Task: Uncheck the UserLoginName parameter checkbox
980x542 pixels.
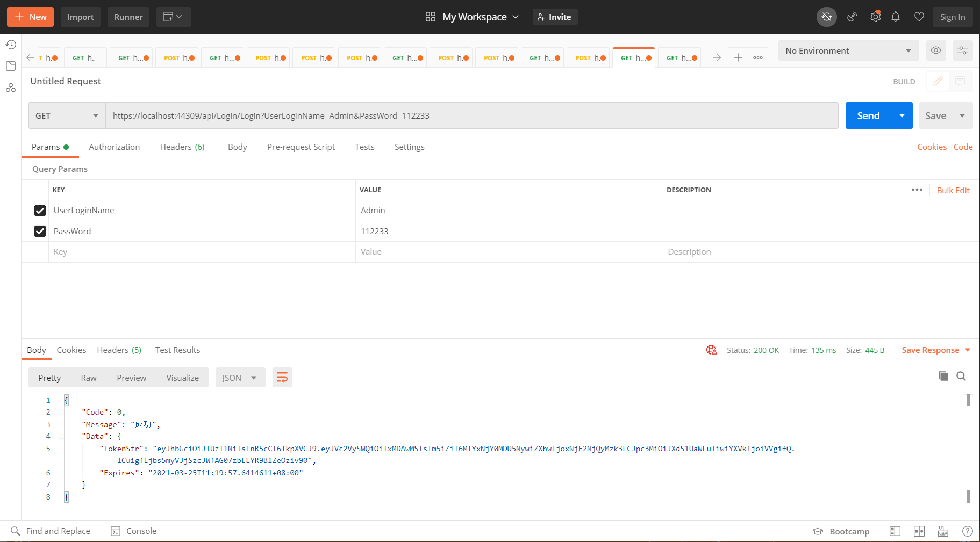Action: click(x=40, y=211)
